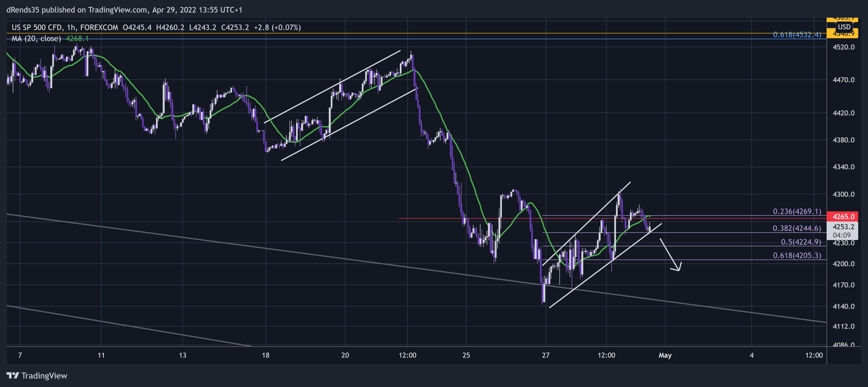Click the May label on time axis
868x387 pixels.
pyautogui.click(x=665, y=355)
